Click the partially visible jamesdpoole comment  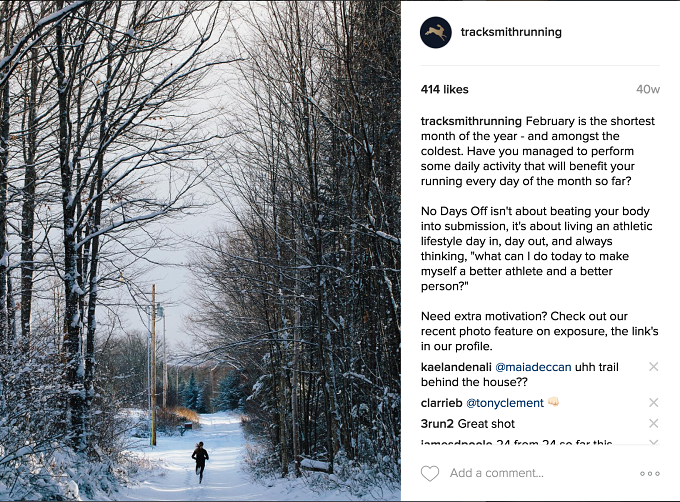click(x=517, y=442)
